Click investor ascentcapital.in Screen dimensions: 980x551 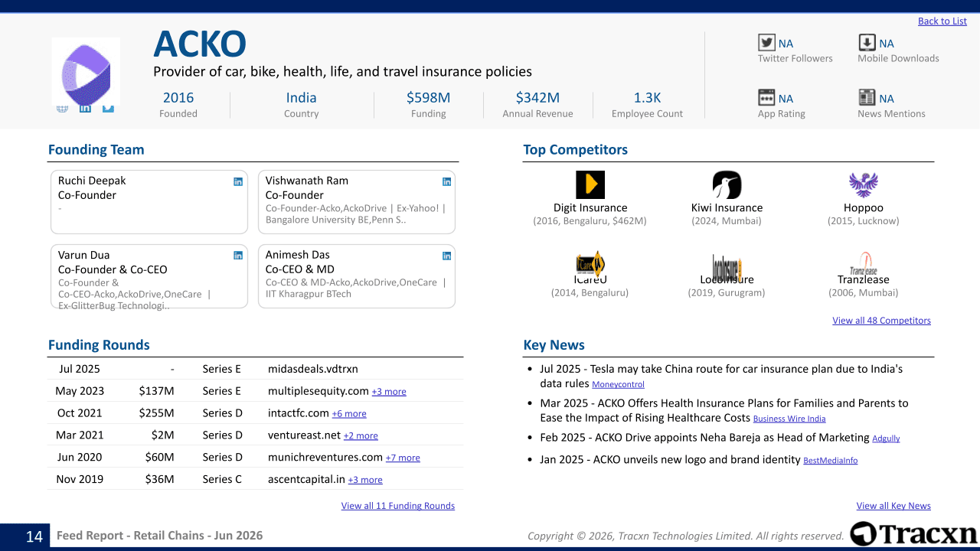click(x=307, y=480)
